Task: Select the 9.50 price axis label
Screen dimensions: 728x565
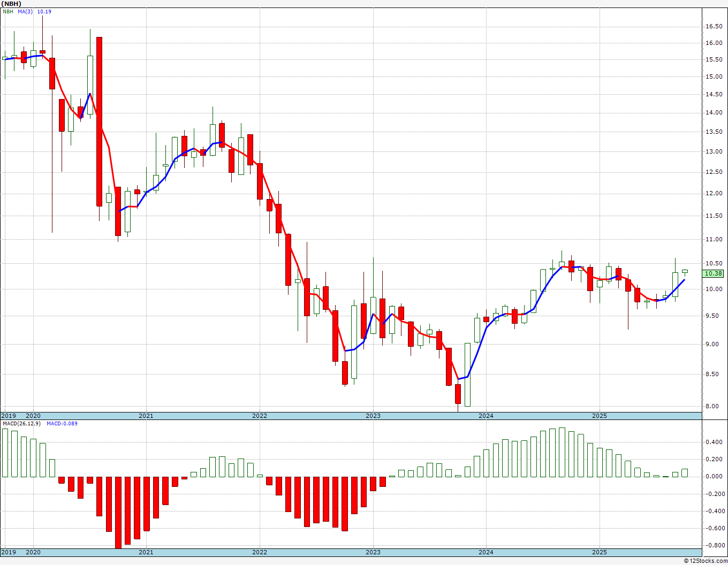Action: coord(713,316)
